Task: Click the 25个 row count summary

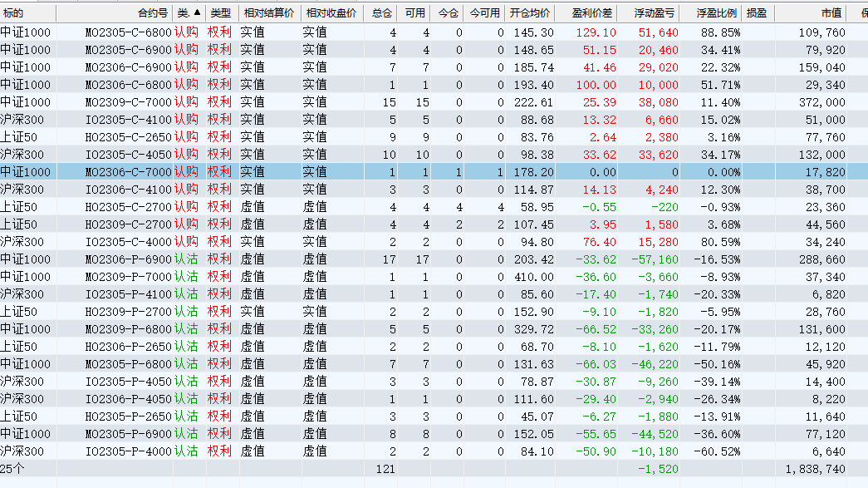Action: tap(12, 469)
